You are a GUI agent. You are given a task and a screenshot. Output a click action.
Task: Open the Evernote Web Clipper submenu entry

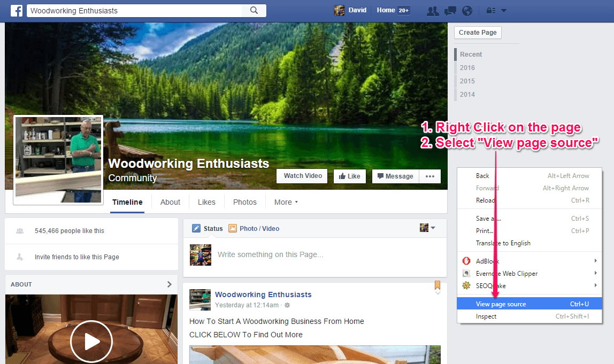pyautogui.click(x=529, y=274)
